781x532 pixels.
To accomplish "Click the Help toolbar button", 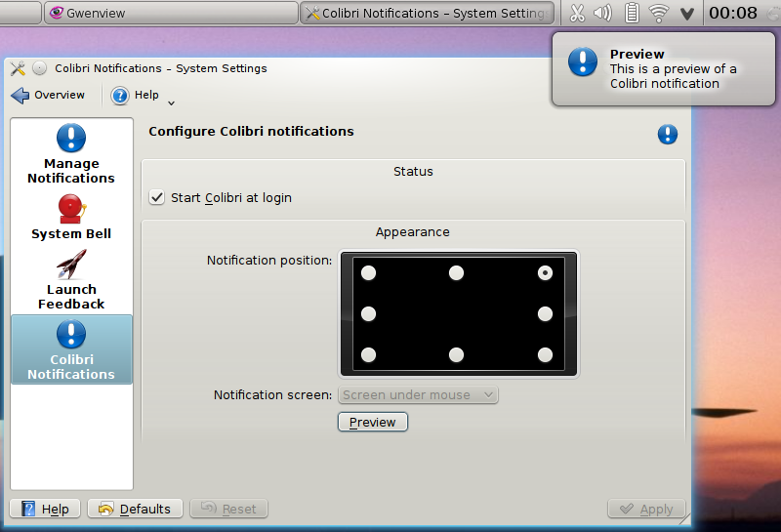I will 135,95.
